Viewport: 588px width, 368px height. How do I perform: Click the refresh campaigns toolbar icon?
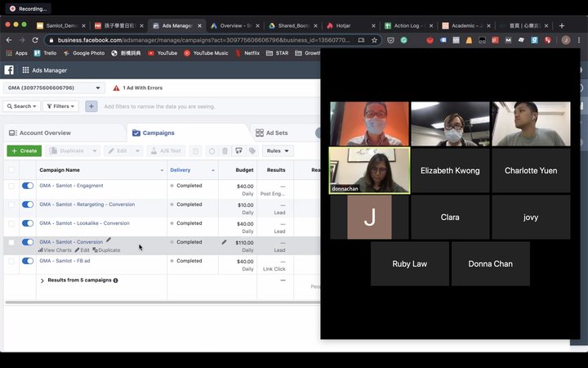(x=212, y=151)
